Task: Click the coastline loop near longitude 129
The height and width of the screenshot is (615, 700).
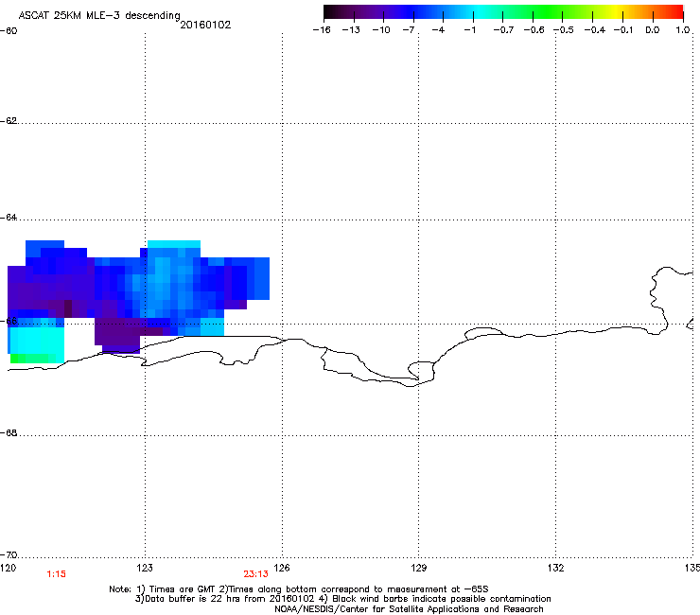Action: [x=421, y=370]
